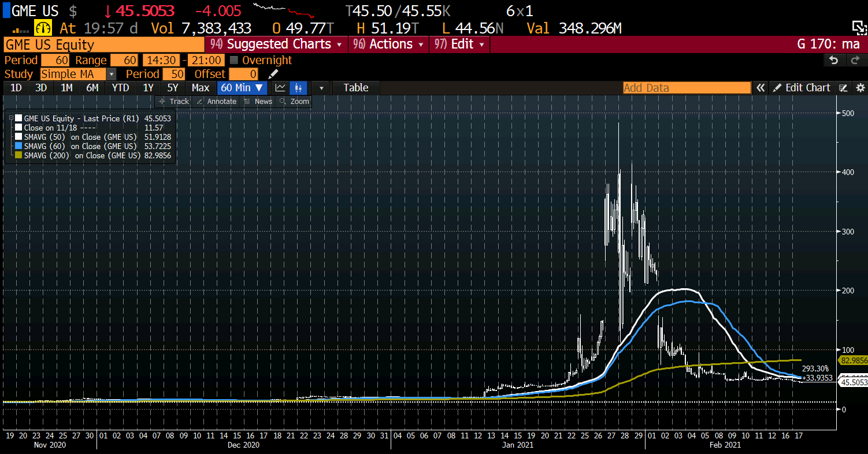Select the 1Y range tab
Screen dimensions: 868x454
(148, 88)
